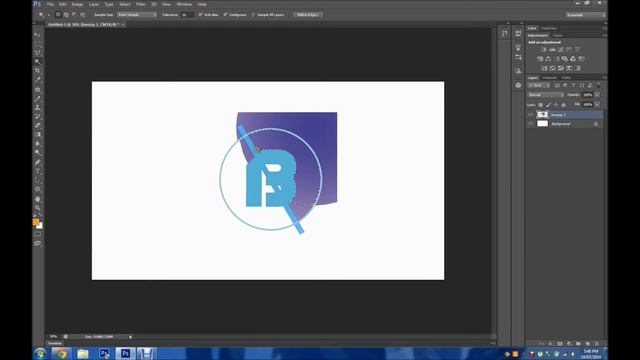640x360 pixels.
Task: Add a Vibrance adjustment
Action: pyautogui.click(x=577, y=49)
